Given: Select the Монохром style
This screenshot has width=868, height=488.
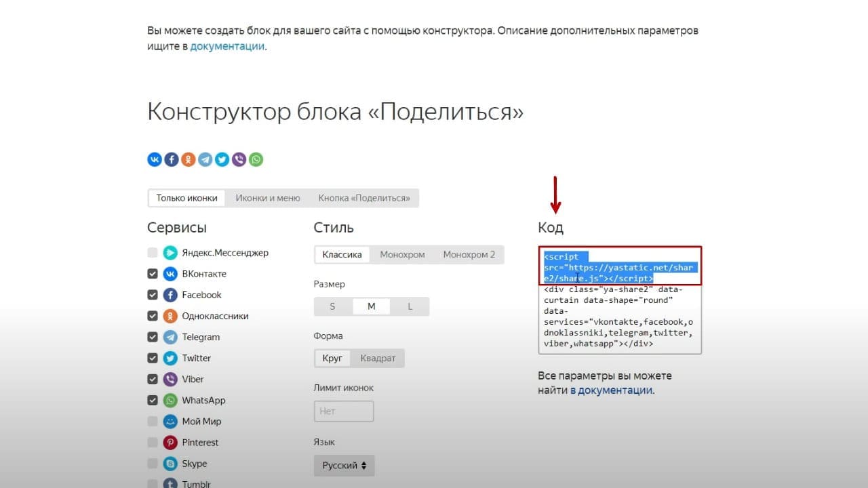Looking at the screenshot, I should click(402, 255).
